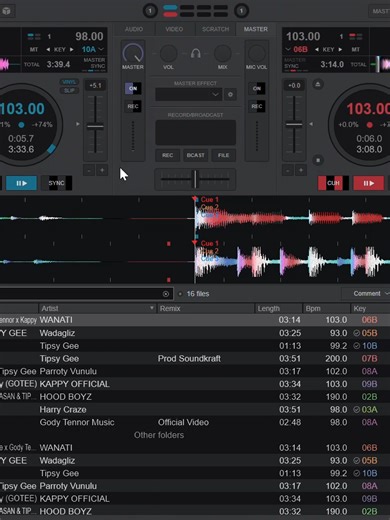This screenshot has width=390, height=520.
Task: Click the cube icon in the top-left corner
Action: pyautogui.click(x=6, y=11)
